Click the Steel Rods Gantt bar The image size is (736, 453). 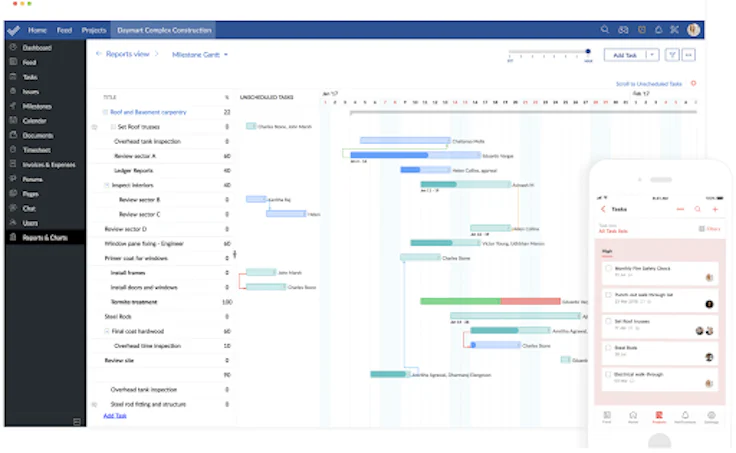(x=515, y=316)
